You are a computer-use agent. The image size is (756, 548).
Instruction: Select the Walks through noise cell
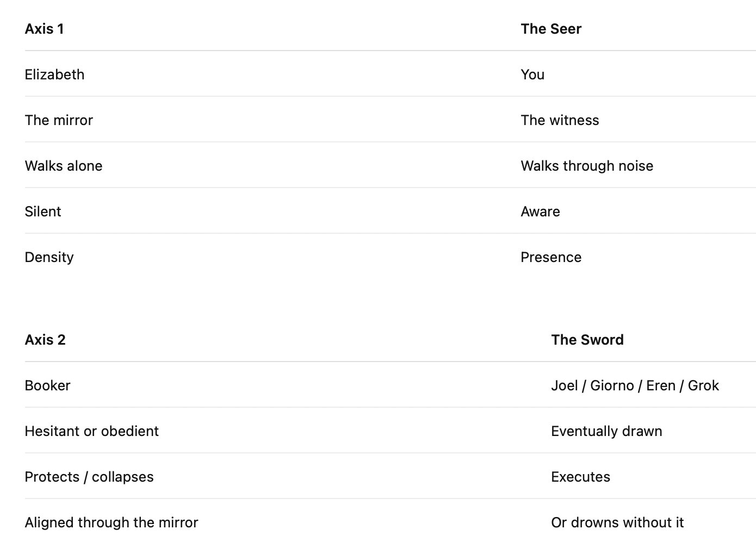point(587,166)
